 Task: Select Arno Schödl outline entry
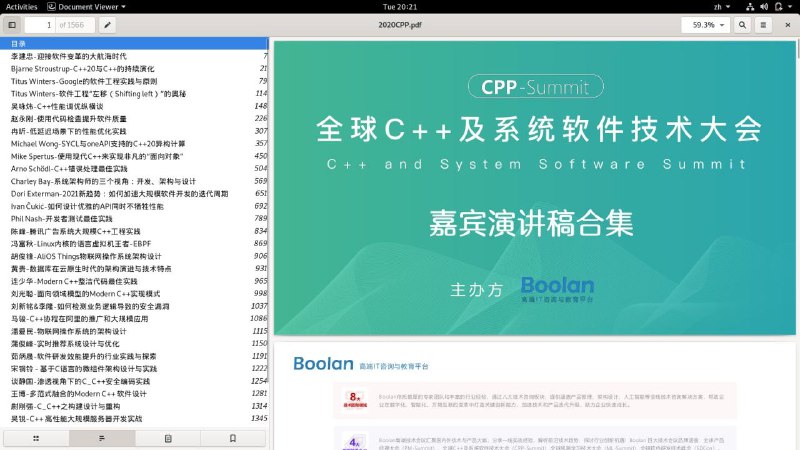click(x=134, y=168)
